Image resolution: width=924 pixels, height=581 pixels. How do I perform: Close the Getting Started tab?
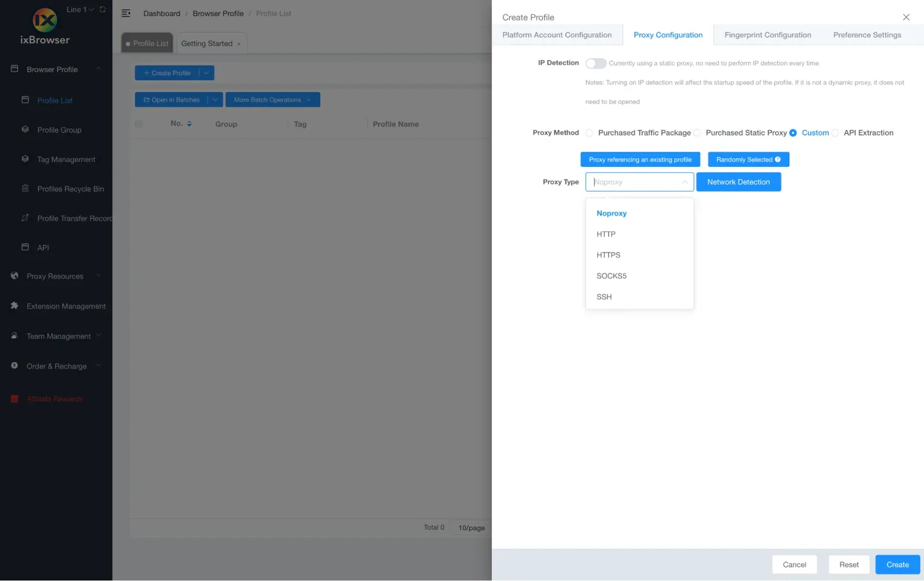tap(239, 44)
